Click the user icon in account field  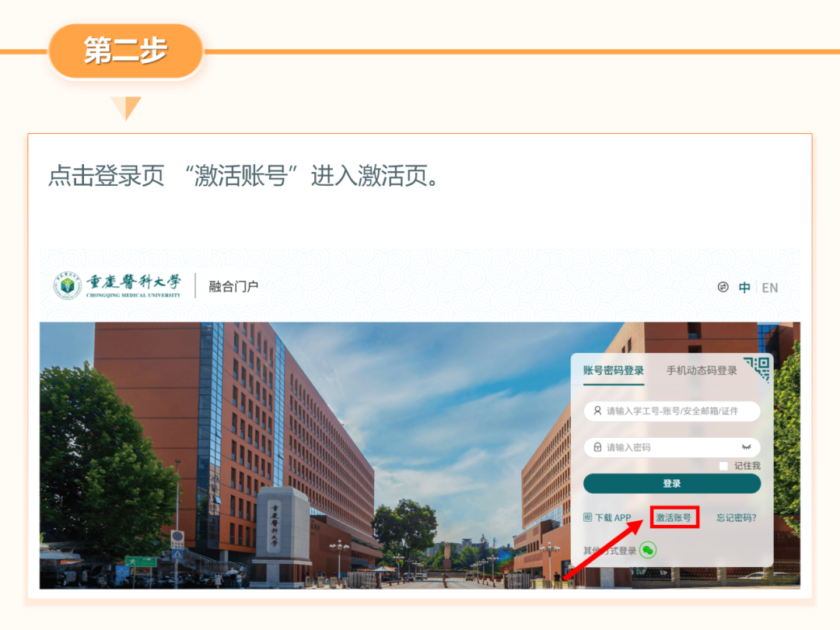597,411
